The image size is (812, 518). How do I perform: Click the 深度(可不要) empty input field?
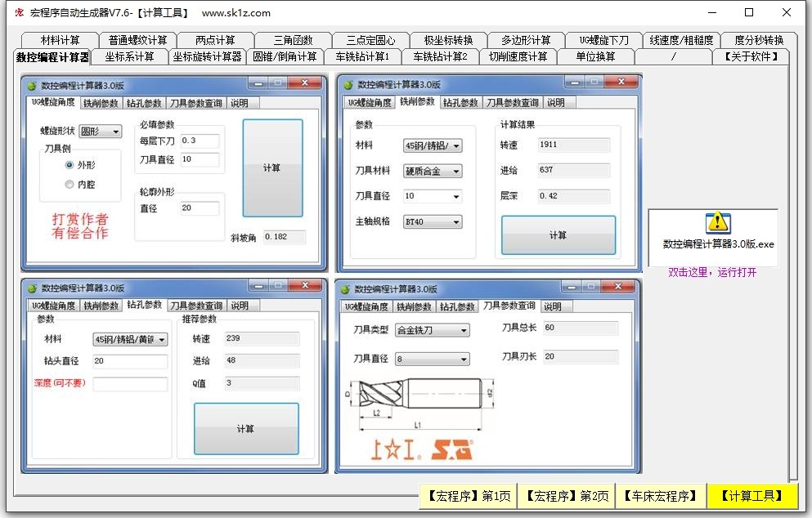130,384
